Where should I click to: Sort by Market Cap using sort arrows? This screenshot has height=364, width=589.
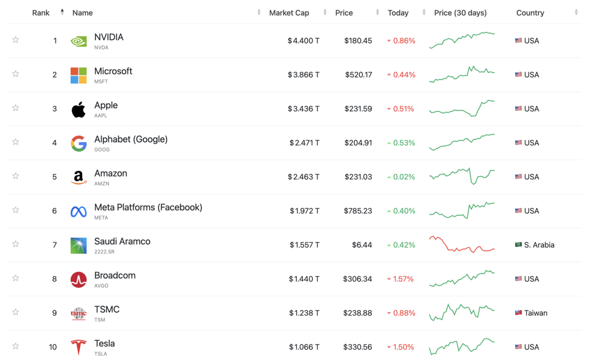point(325,12)
